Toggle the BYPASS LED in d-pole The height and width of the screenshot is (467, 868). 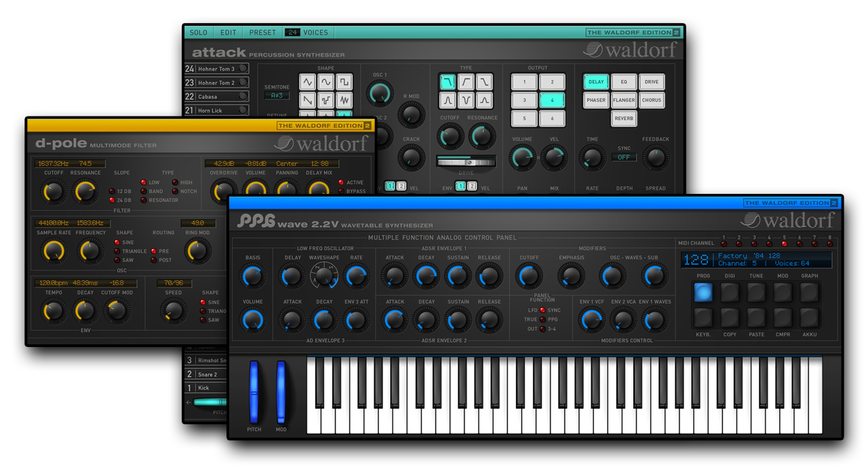[x=340, y=191]
